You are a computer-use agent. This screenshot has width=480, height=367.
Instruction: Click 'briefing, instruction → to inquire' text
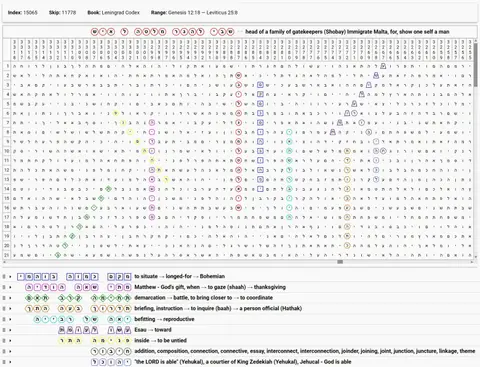218,308
